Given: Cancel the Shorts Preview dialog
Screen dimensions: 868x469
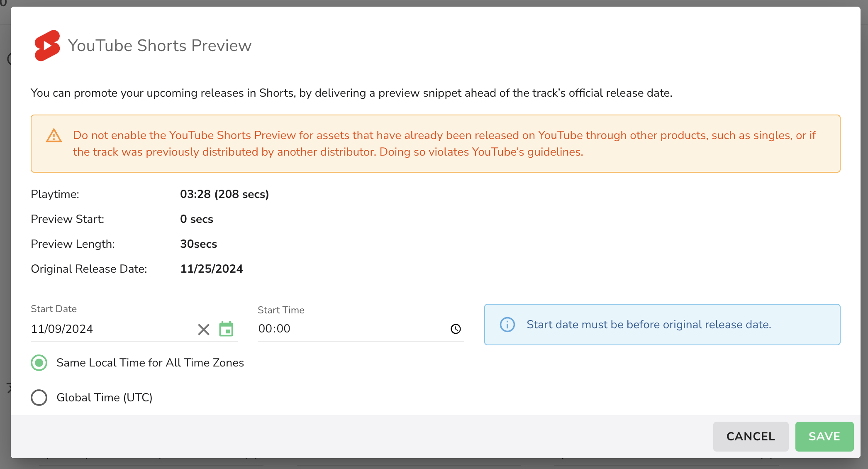Looking at the screenshot, I should tap(751, 437).
